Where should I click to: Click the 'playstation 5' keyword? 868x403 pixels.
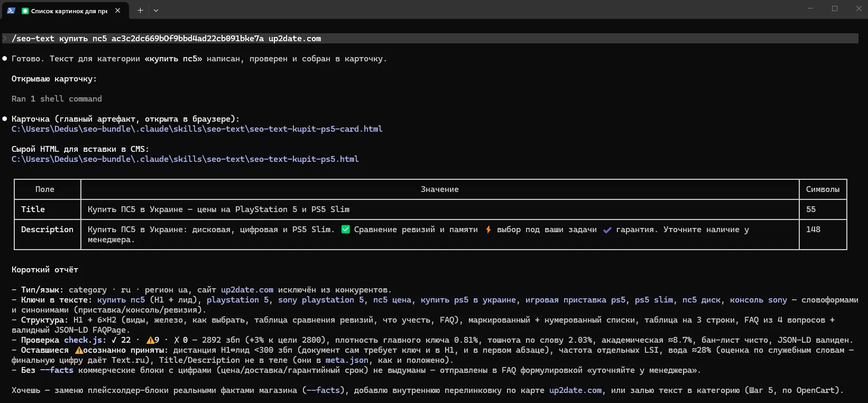coord(237,300)
